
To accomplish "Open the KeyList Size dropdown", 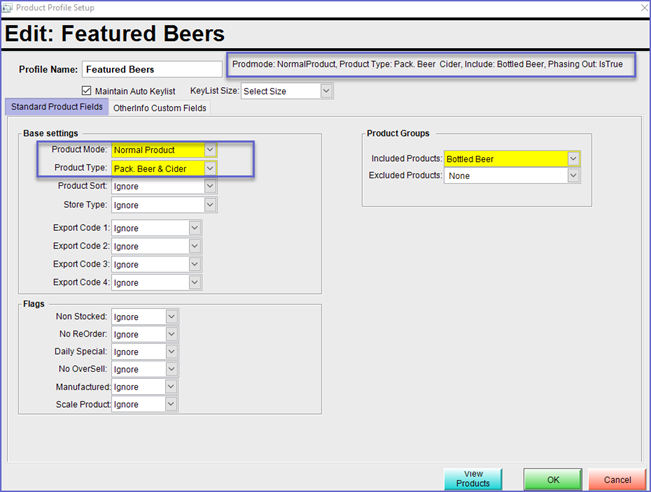I will [x=326, y=91].
